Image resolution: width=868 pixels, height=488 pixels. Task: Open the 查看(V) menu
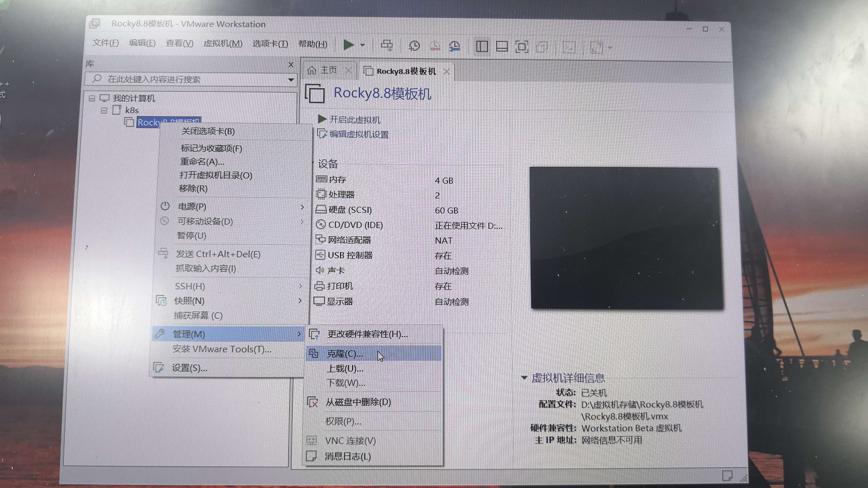tap(180, 43)
